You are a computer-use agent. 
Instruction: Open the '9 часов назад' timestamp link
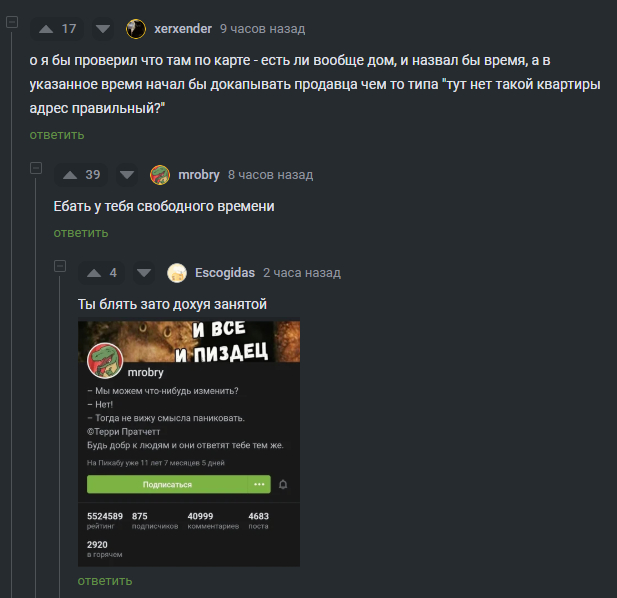[x=262, y=29]
